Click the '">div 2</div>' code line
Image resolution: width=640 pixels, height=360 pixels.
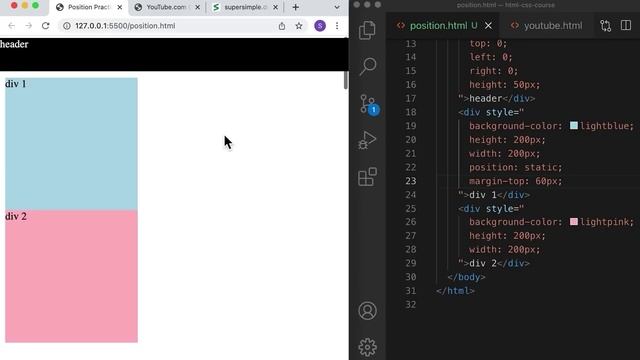493,264
